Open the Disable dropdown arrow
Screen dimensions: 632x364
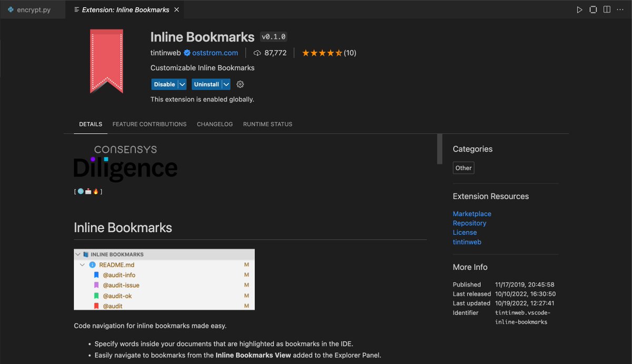click(x=182, y=84)
